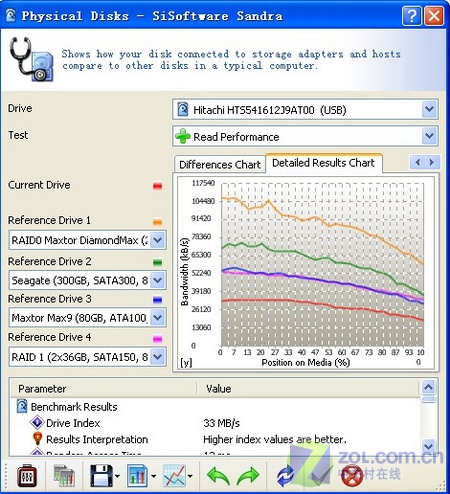The image size is (450, 494).
Task: Open Reference Drive 4 RAID 1 dropdown
Action: (158, 357)
